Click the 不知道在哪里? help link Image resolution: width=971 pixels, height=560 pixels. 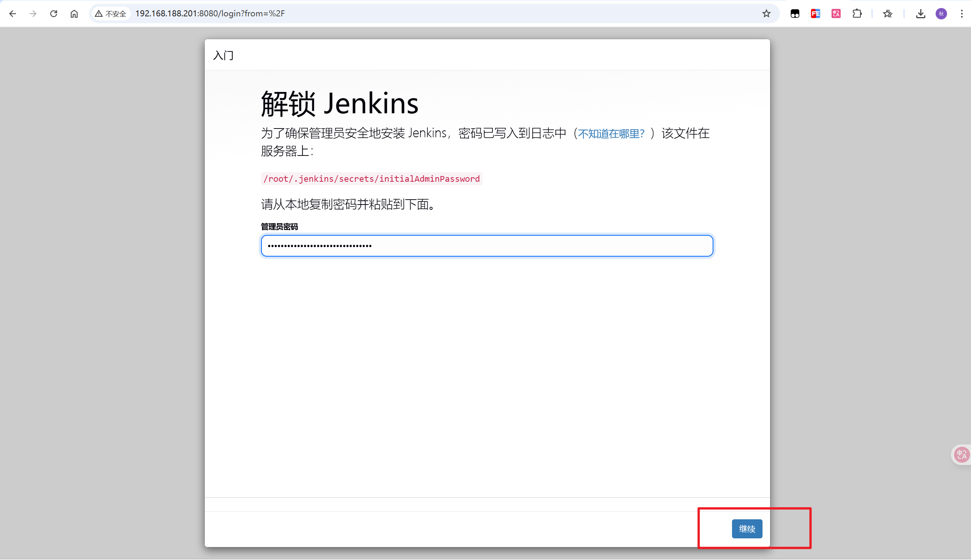pos(611,133)
